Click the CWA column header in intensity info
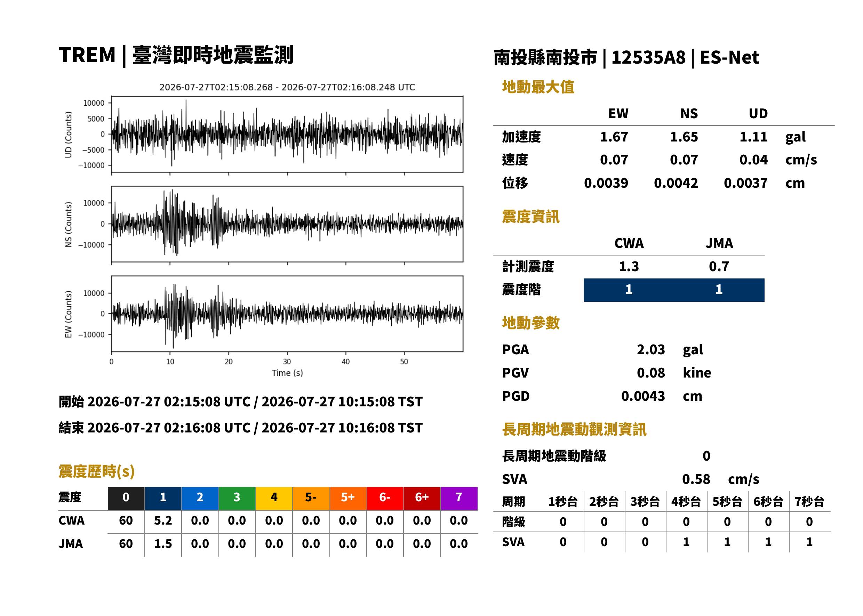Screen dimensions: 863x616 coord(629,243)
